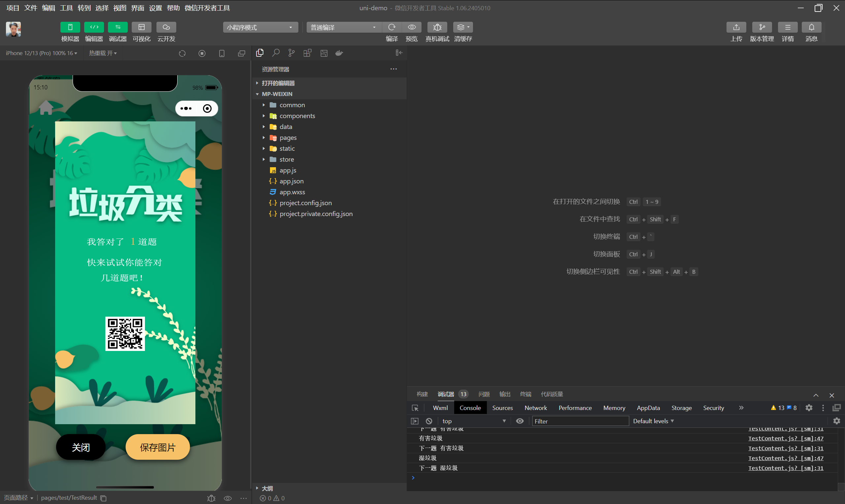Click the search icon in editor sidebar
The height and width of the screenshot is (504, 845).
pos(276,53)
